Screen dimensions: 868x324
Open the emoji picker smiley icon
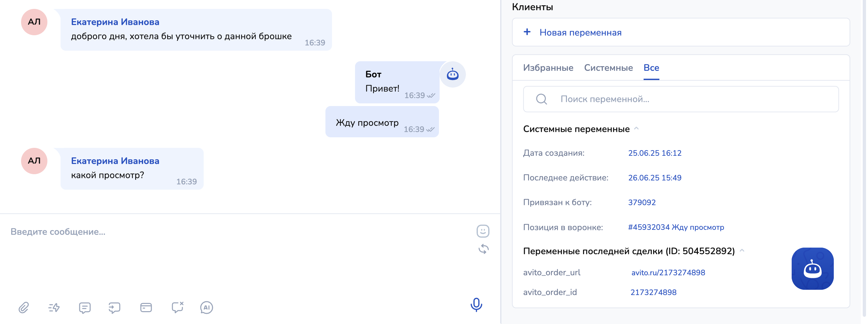(x=483, y=231)
